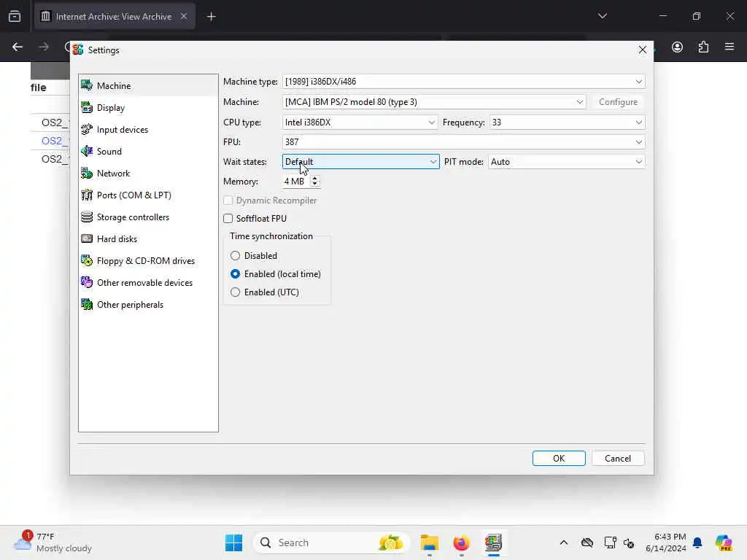Open the FPU dropdown
The image size is (747, 560).
pos(463,142)
